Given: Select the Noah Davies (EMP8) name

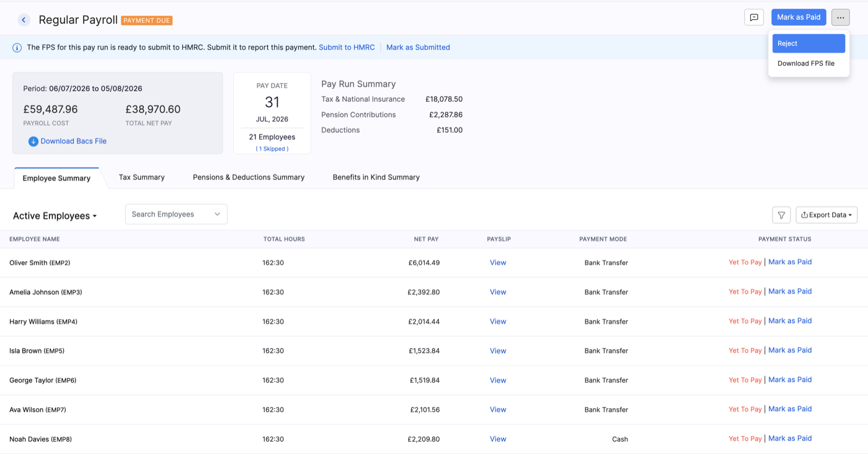Looking at the screenshot, I should click(x=41, y=439).
